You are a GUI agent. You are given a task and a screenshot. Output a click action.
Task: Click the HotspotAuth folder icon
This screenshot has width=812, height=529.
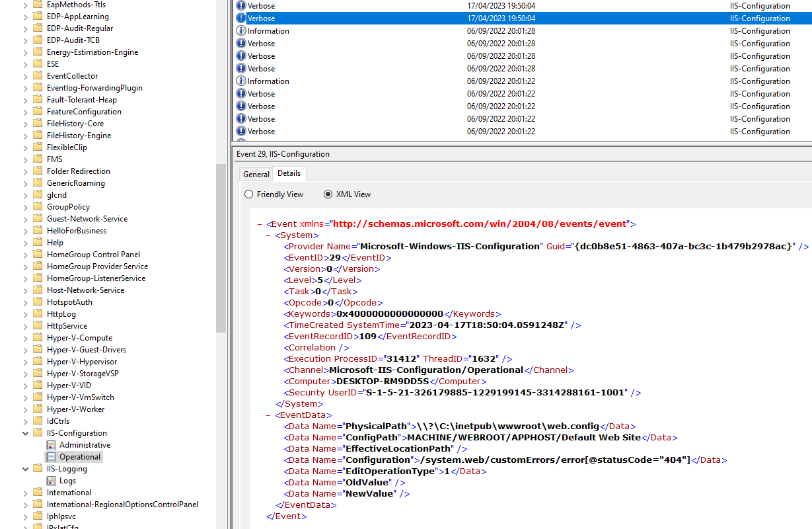[38, 302]
